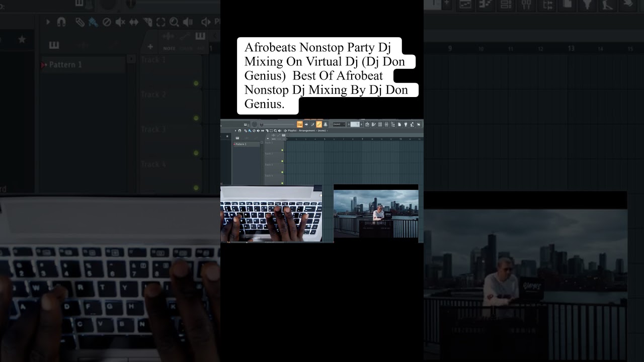The image size is (644, 362).
Task: Click bar 13 on the dimmed right background ruler
Action: [571, 48]
